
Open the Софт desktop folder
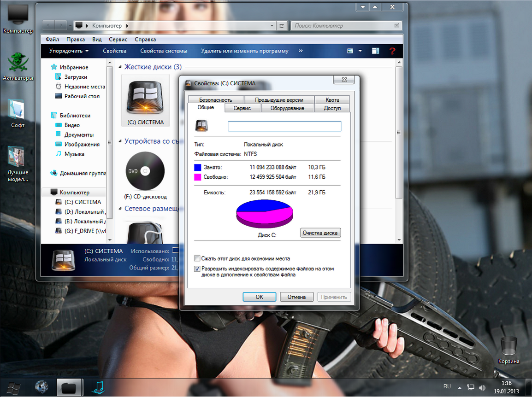pyautogui.click(x=18, y=114)
